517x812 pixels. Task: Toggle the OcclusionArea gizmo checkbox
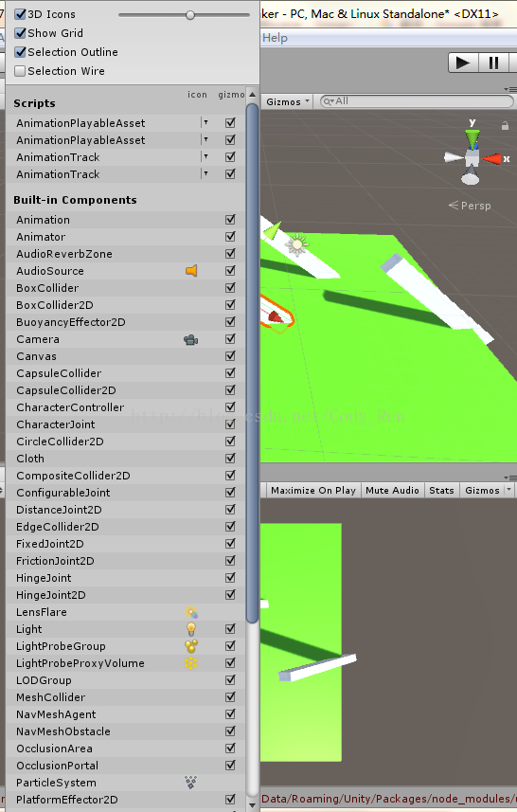(230, 749)
